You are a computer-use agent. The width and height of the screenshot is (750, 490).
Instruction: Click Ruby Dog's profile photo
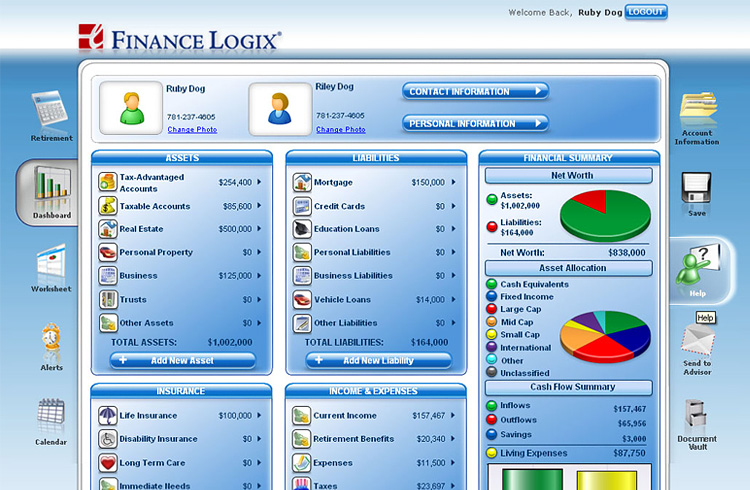point(131,108)
